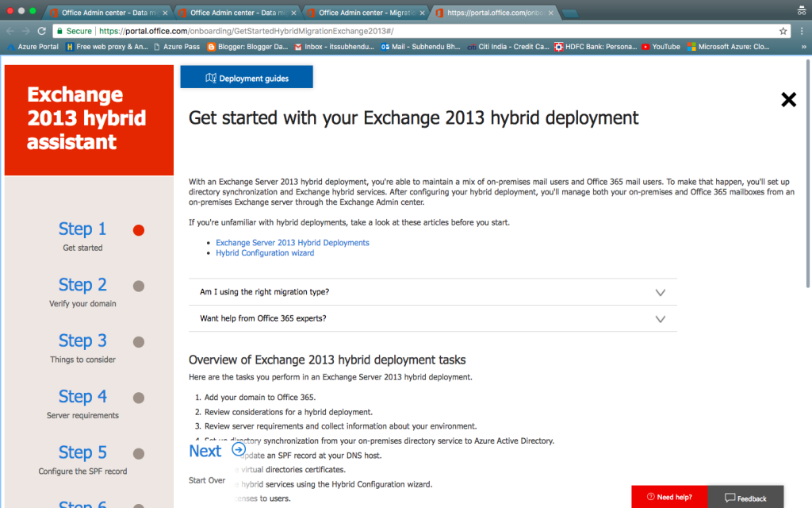Expand 'Want help from Office 365 experts?'
The height and width of the screenshot is (508, 812).
point(432,318)
